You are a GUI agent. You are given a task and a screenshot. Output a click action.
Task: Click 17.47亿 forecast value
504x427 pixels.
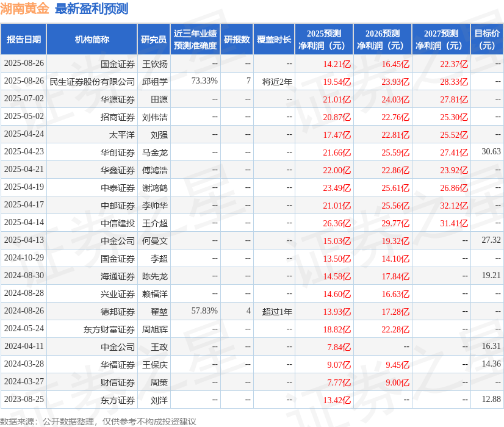point(337,135)
